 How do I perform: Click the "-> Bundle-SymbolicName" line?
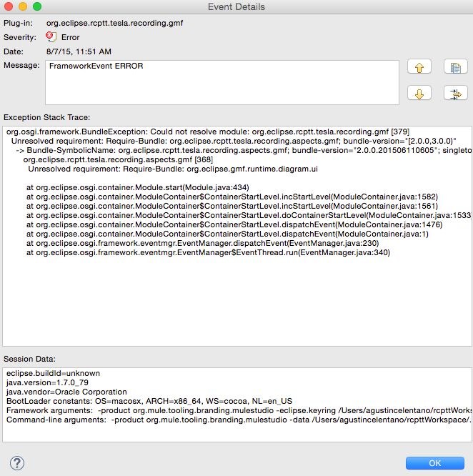pos(244,150)
